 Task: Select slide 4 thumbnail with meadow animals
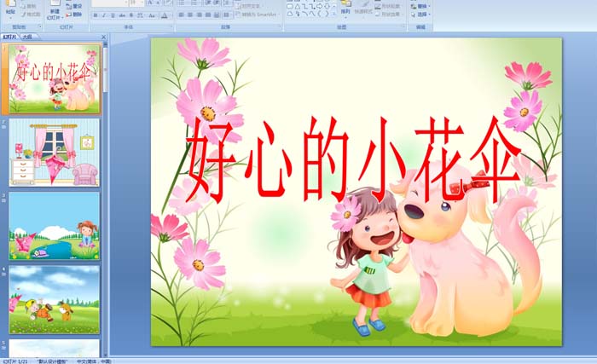point(55,299)
